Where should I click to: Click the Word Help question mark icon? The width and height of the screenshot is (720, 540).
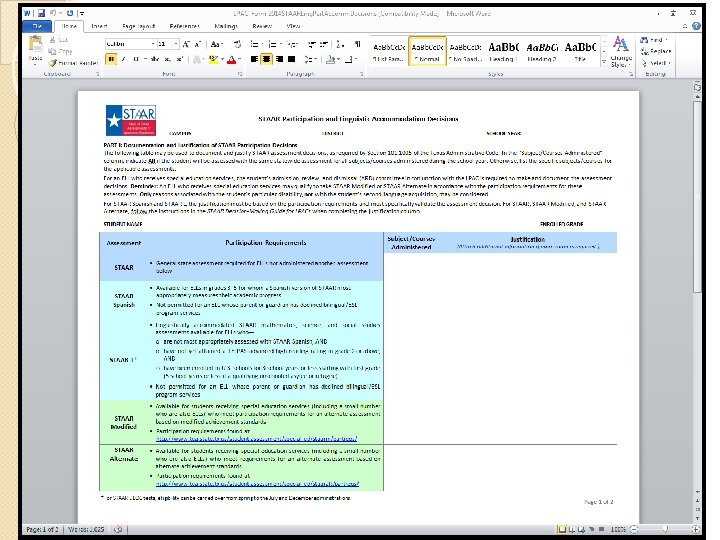[697, 26]
